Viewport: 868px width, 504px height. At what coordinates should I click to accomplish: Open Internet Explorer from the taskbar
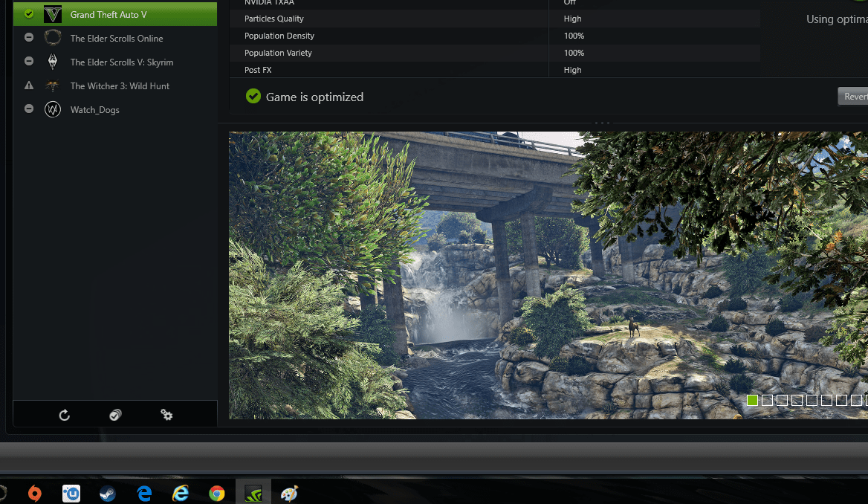point(181,493)
